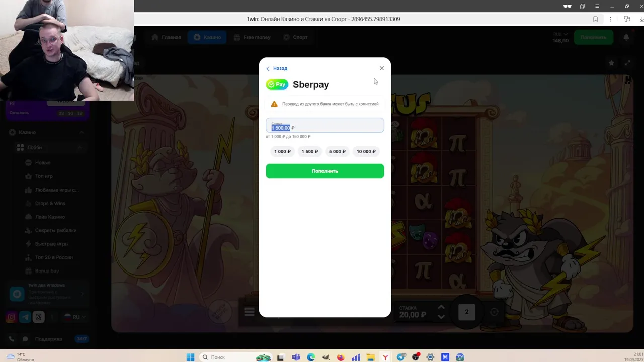Screen dimensions: 644x362
Task: Open settings gear app in taskbar
Action: (x=430, y=357)
